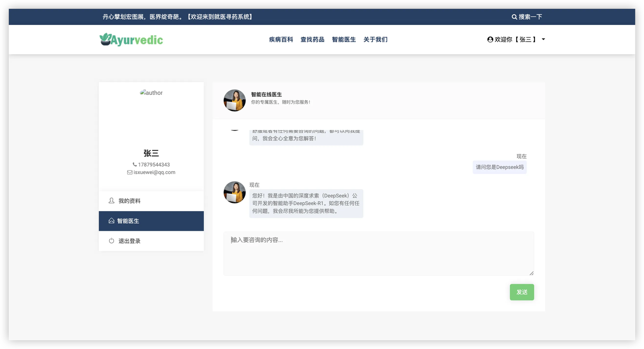Click 现在 timestamp above doctor reply

(254, 185)
